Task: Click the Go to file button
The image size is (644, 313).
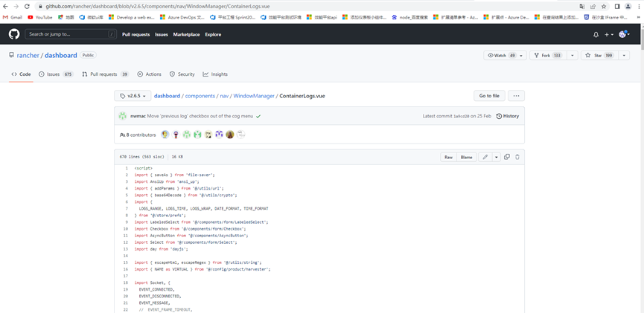Action: (x=489, y=96)
